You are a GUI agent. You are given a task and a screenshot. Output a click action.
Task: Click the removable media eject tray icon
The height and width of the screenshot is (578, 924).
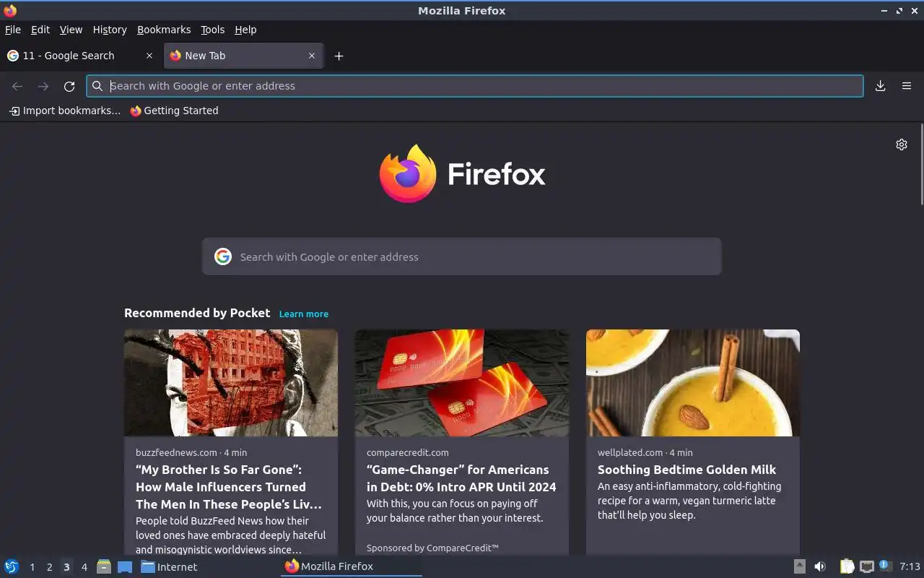point(800,566)
